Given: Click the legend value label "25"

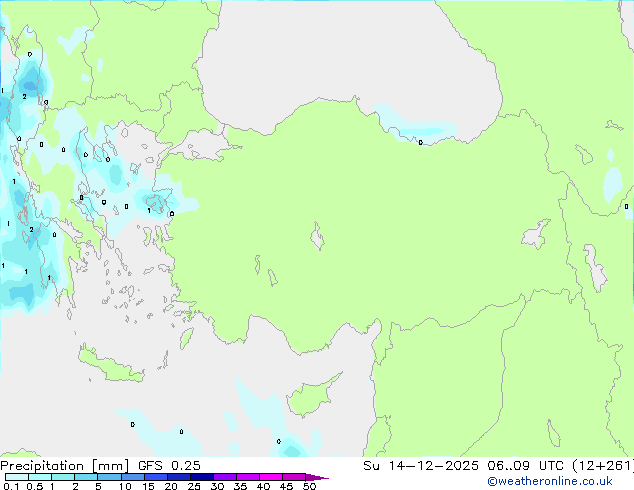Looking at the screenshot, I should click(194, 486).
